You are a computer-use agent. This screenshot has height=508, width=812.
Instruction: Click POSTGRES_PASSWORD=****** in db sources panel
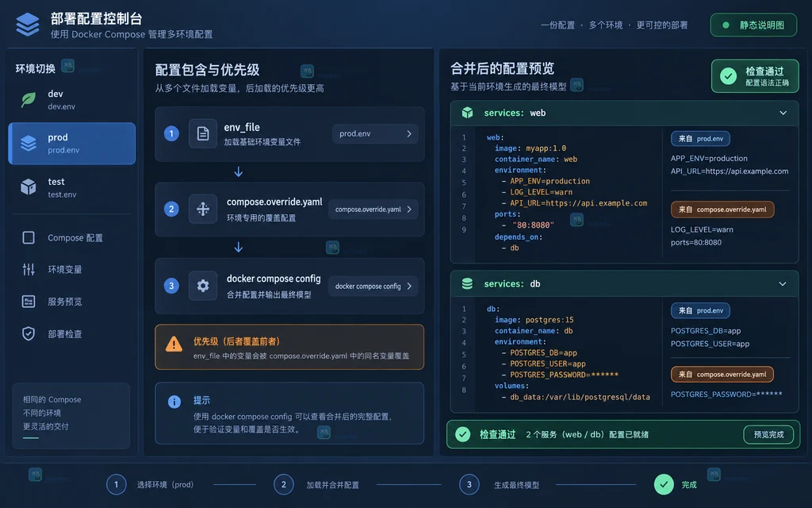[x=726, y=394]
